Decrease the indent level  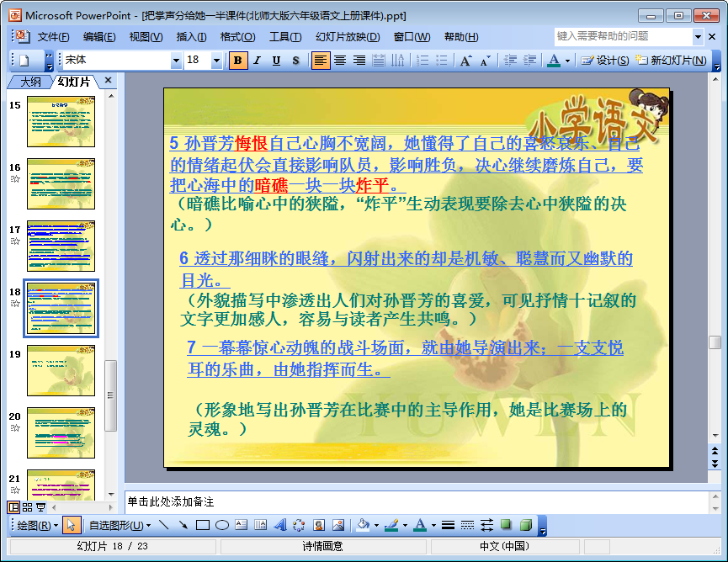(x=510, y=61)
